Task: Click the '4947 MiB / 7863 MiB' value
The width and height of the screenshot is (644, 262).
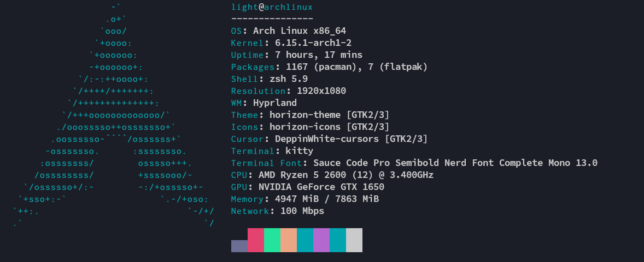Action: 327,199
